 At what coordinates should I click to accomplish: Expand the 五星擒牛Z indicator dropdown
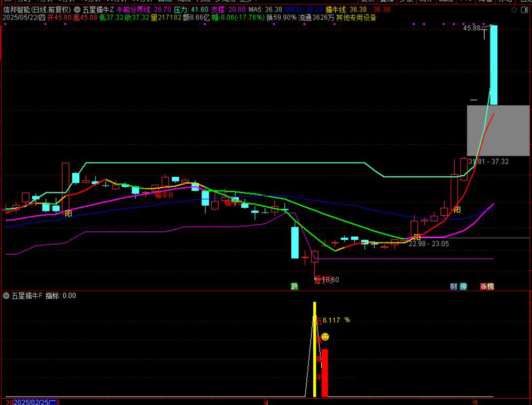pos(77,9)
